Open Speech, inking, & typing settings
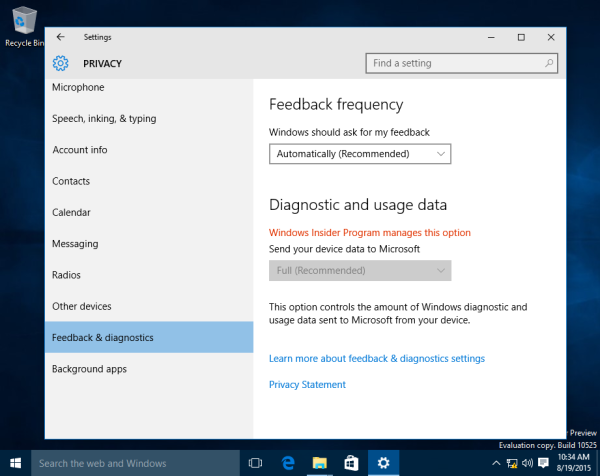Image resolution: width=600 pixels, height=476 pixels. (x=149, y=119)
